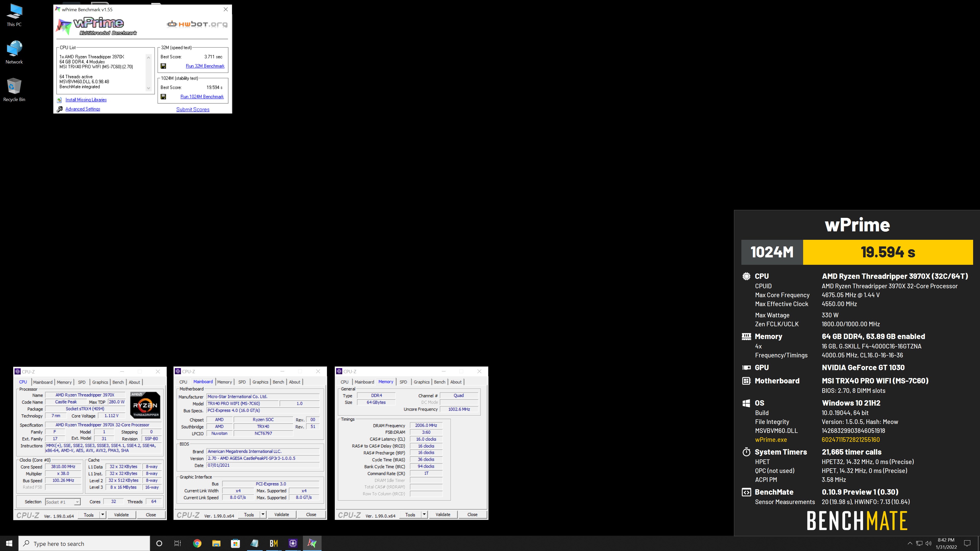Click Close button in Memory CPU-Z

pyautogui.click(x=472, y=515)
